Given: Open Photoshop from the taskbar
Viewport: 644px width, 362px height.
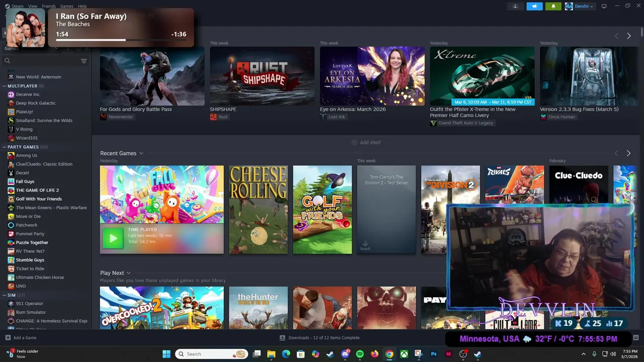Looking at the screenshot, I should click(433, 354).
